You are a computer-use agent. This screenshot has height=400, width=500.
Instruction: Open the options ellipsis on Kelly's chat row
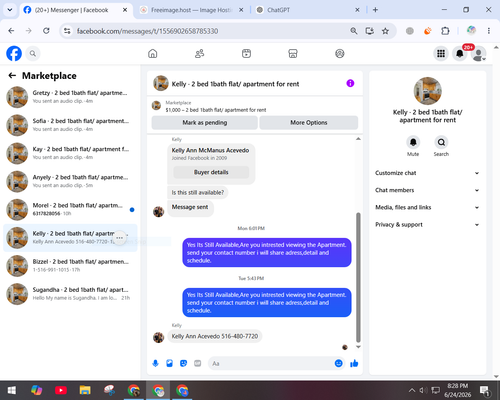pos(120,238)
